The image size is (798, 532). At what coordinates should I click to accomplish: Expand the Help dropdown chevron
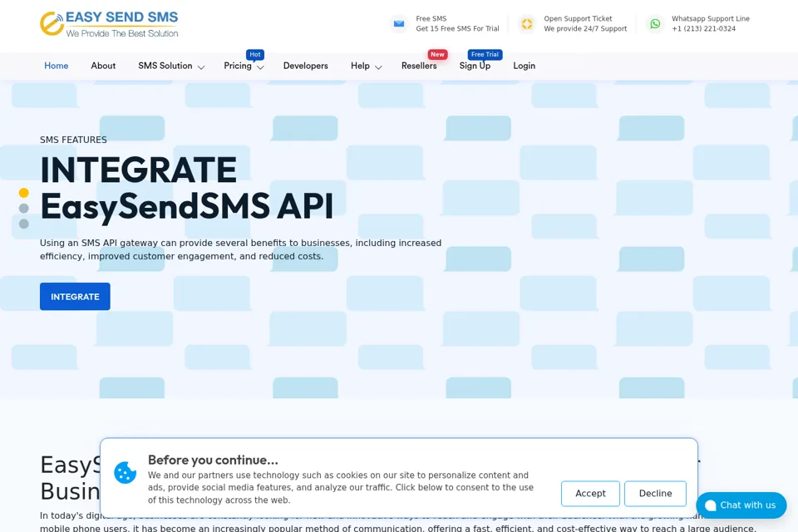pyautogui.click(x=378, y=67)
